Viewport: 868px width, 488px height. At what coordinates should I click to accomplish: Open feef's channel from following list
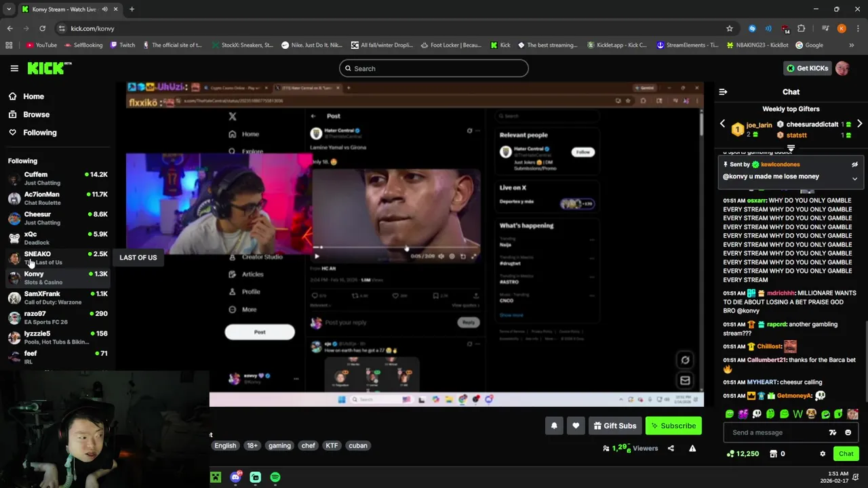[58, 357]
